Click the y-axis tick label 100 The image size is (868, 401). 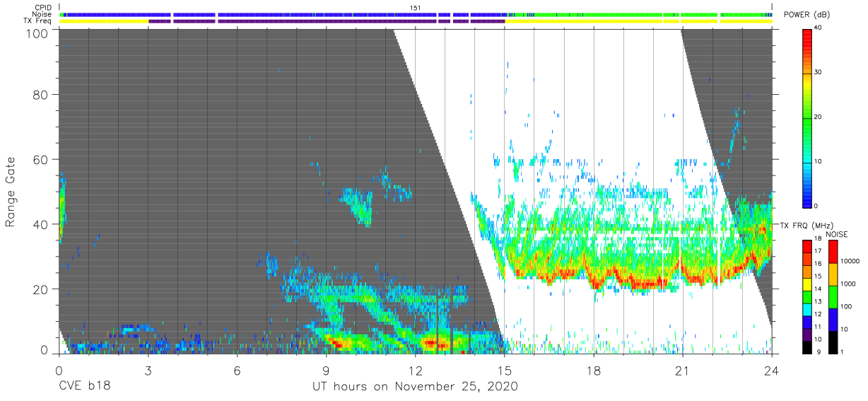click(37, 33)
